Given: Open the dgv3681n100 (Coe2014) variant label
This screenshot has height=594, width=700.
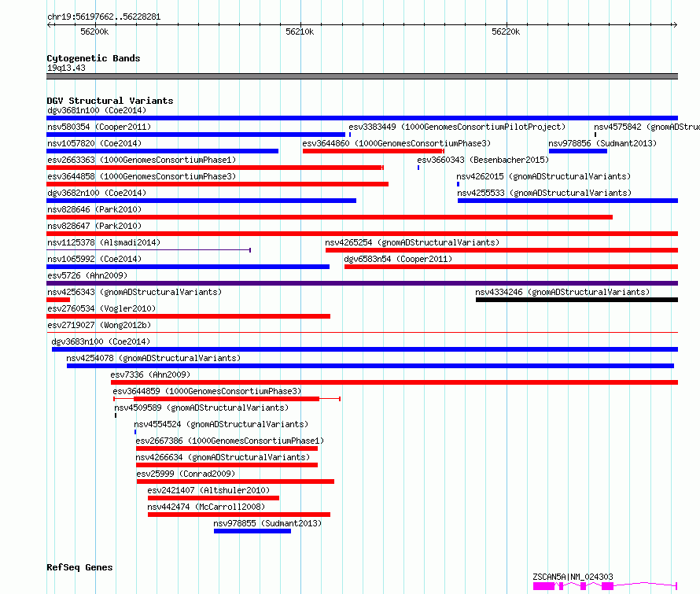Looking at the screenshot, I should pos(97,110).
